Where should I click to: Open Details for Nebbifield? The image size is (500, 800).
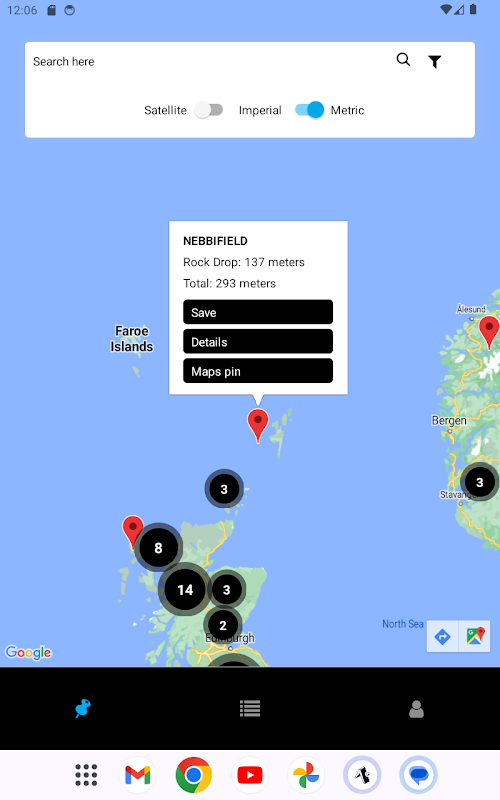pyautogui.click(x=258, y=341)
